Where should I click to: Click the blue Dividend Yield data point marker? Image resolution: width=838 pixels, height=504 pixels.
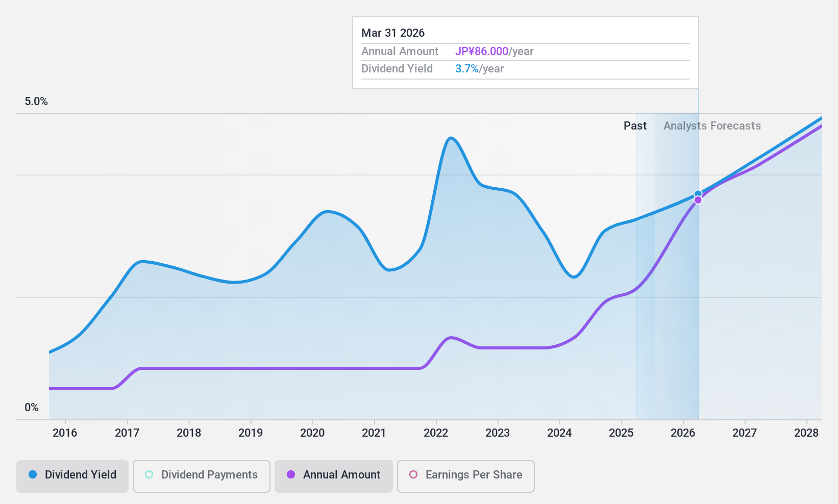point(698,194)
